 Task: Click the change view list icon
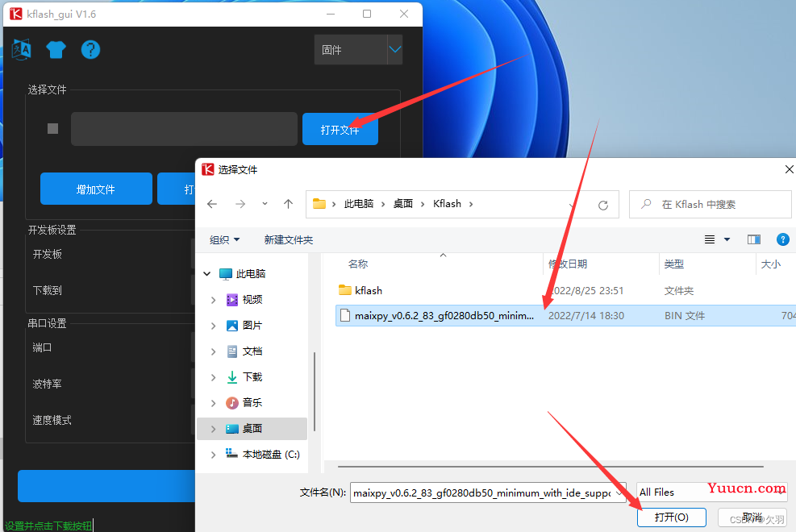710,239
